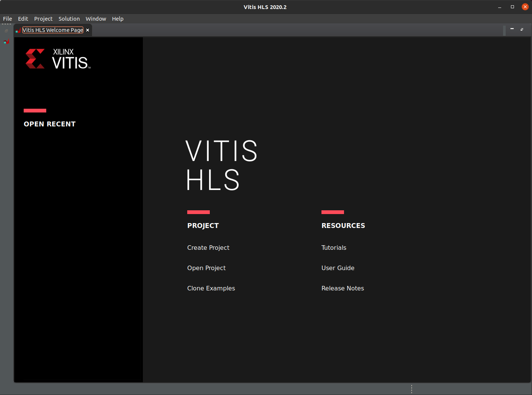The width and height of the screenshot is (532, 395).
Task: Restore the editor area using its restore icon
Action: click(522, 29)
